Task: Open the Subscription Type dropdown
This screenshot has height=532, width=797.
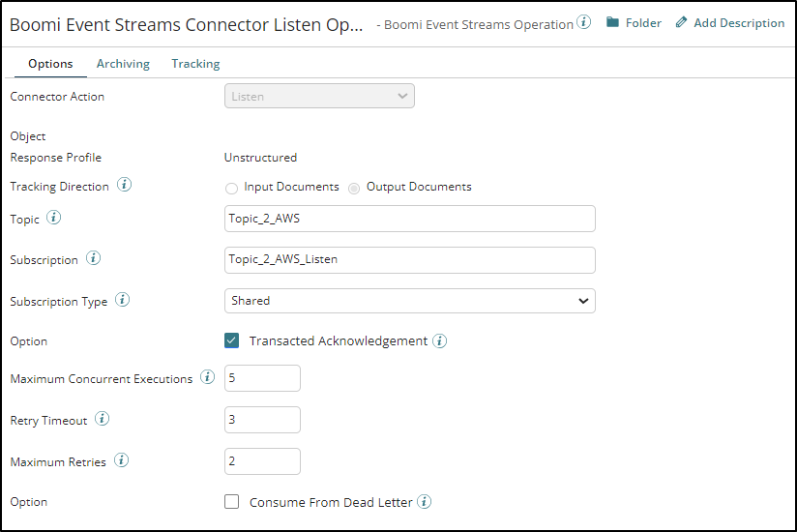Action: point(409,301)
